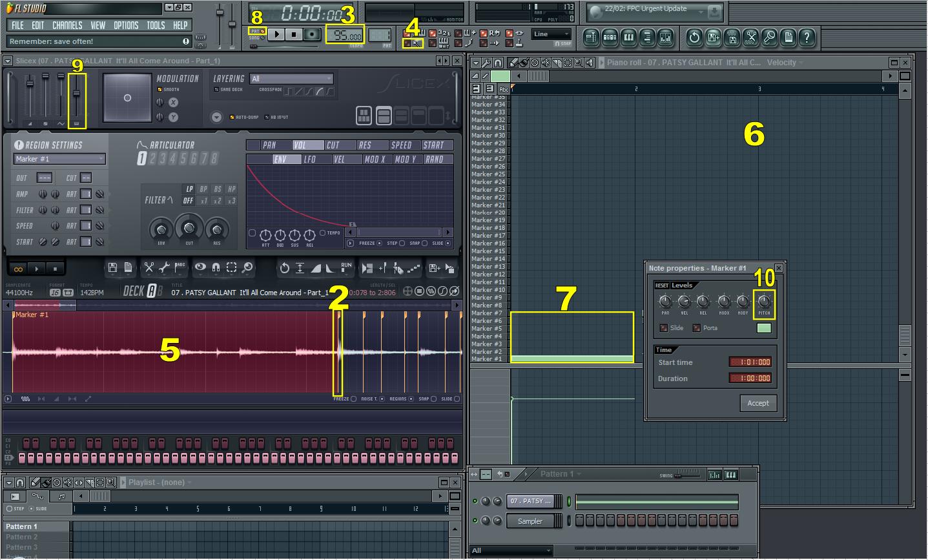928x560 pixels.
Task: Open the Slicex zoom tool
Action: [247, 268]
